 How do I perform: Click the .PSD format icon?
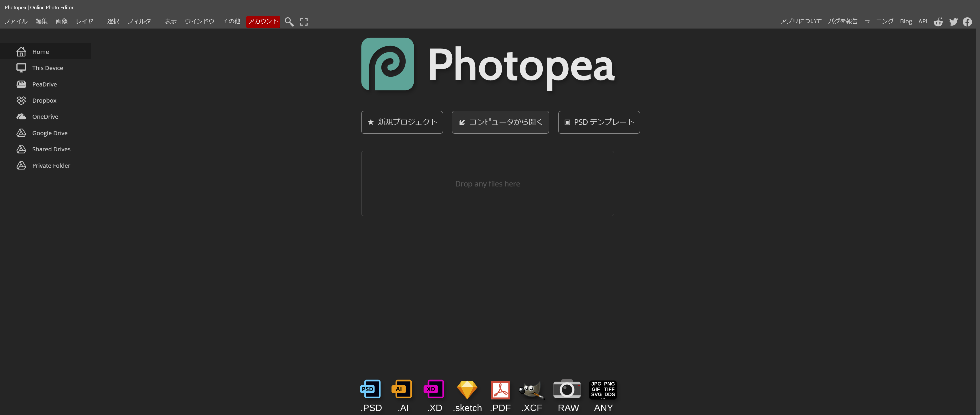coord(370,389)
